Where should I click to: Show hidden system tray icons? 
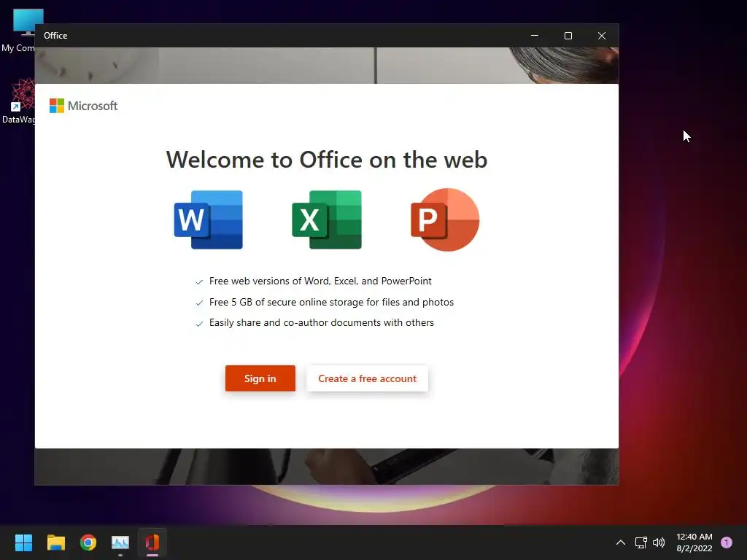coord(621,542)
